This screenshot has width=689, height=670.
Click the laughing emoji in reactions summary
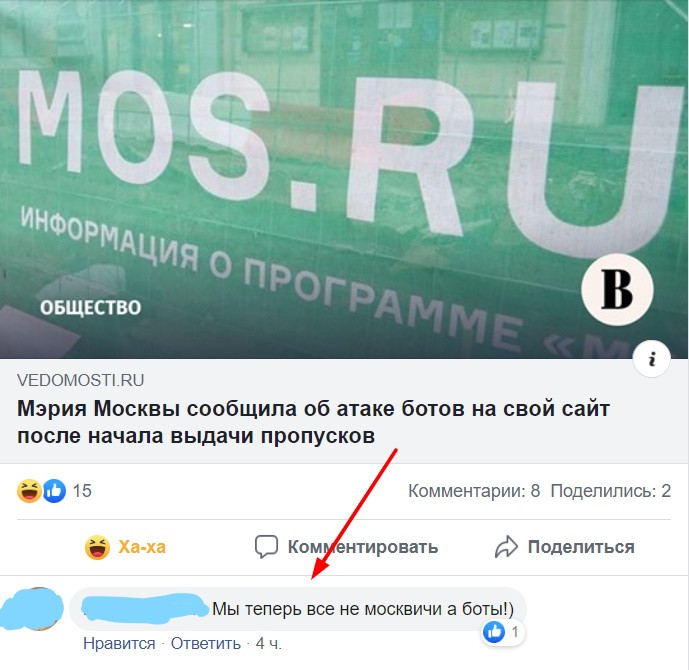(29, 491)
